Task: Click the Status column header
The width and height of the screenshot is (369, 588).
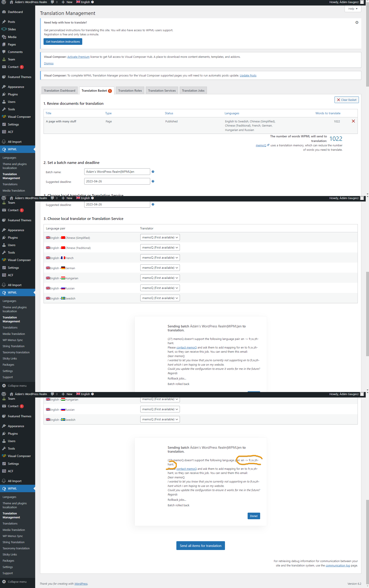Action: (169, 113)
